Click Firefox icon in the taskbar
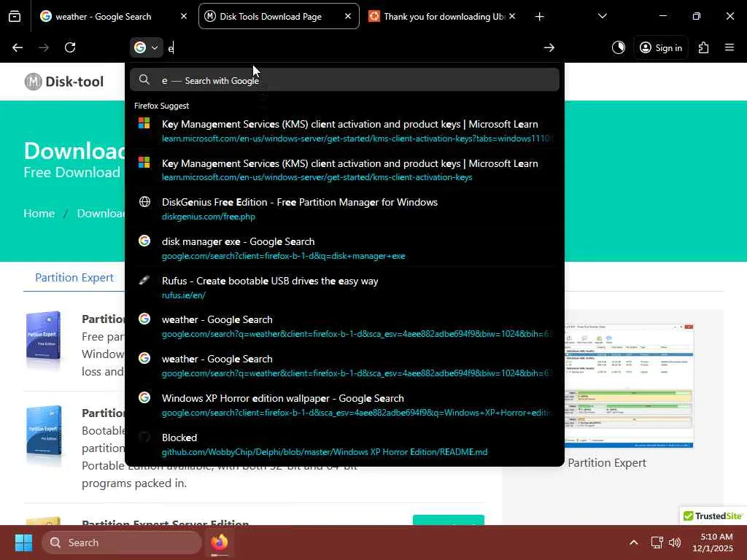Viewport: 747px width, 560px height. point(220,542)
